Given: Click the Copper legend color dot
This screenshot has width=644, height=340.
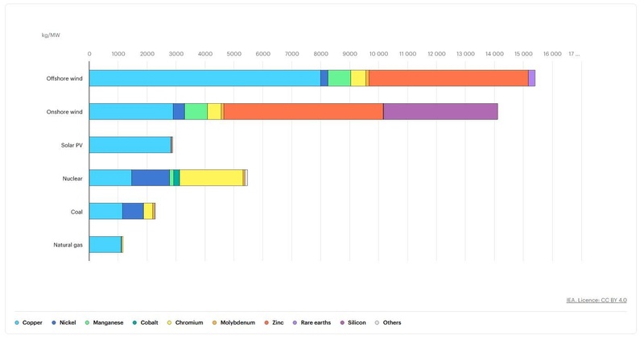Looking at the screenshot, I should (17, 322).
